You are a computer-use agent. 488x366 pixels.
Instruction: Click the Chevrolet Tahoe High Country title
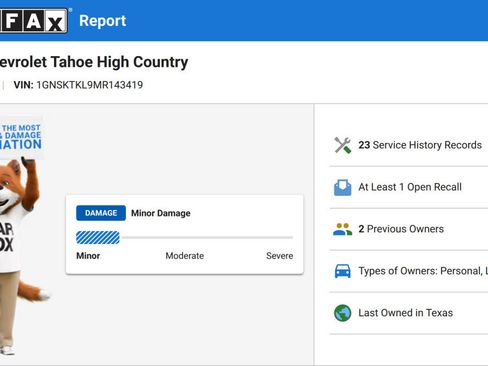[x=94, y=62]
